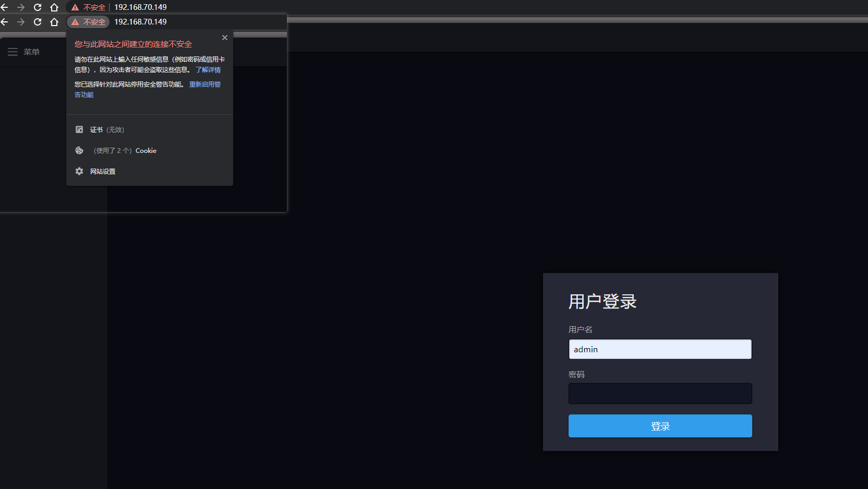Click the back arrow in the second toolbar row
Viewport: 868px width, 489px height.
(x=4, y=22)
